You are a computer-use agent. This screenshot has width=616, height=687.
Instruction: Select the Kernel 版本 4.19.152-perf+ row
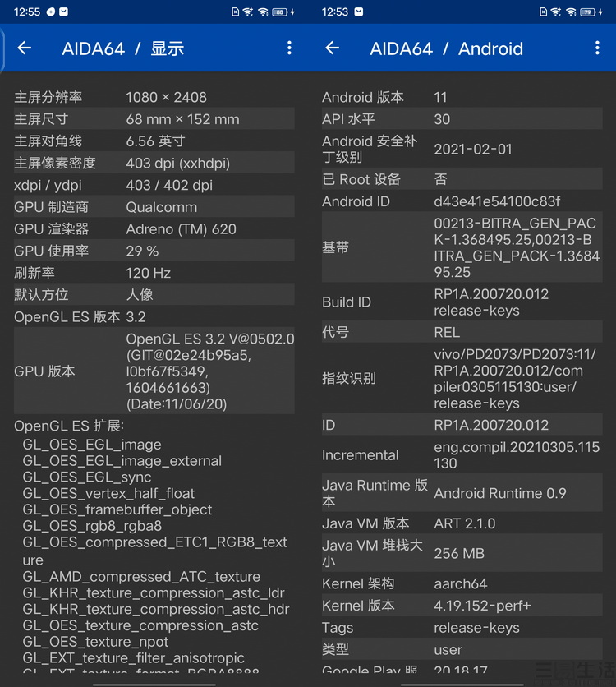click(x=462, y=606)
